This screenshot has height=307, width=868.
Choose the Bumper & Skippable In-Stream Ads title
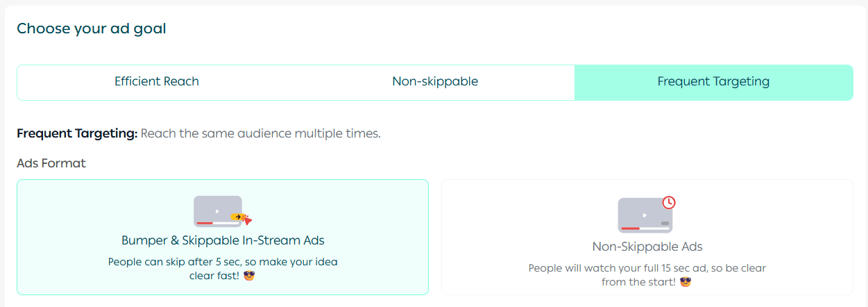223,241
